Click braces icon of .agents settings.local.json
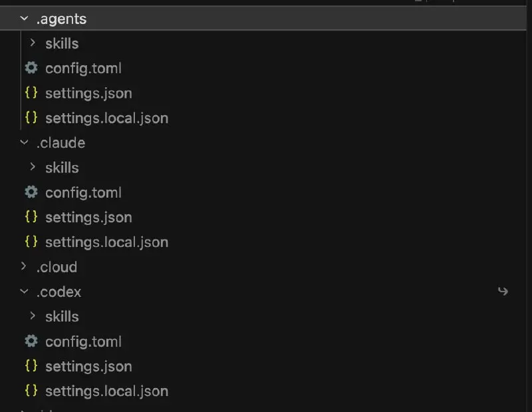This screenshot has height=412, width=532. (x=31, y=118)
